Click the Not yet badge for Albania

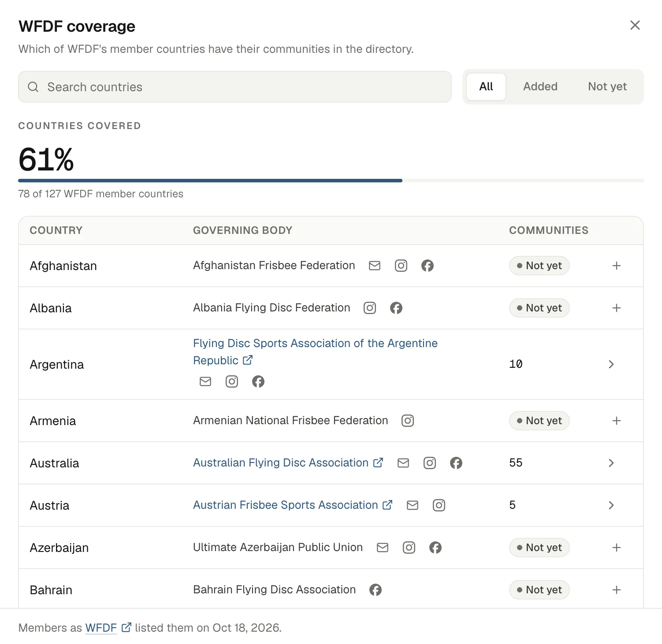(539, 308)
